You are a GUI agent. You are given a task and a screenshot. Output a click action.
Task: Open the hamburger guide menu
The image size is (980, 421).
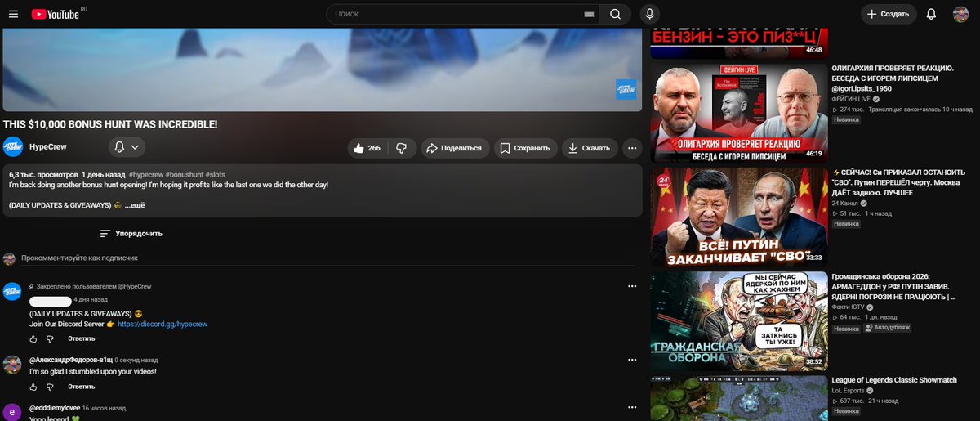[x=13, y=14]
